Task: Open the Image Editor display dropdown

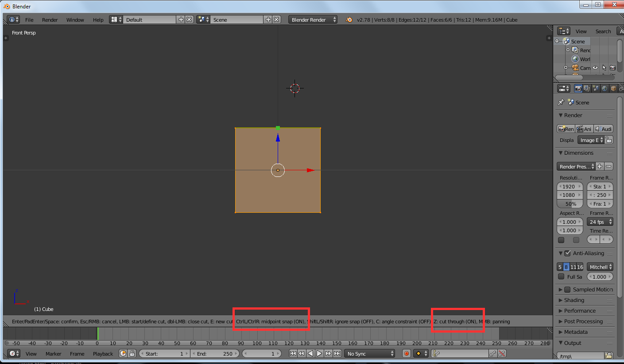Action: click(x=591, y=140)
